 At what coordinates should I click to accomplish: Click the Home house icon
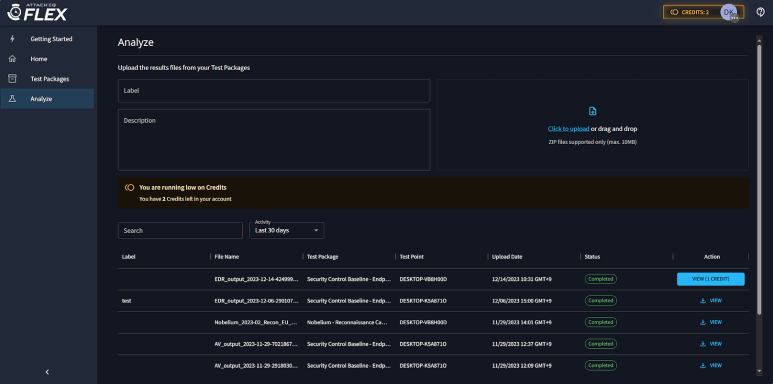[x=13, y=59]
